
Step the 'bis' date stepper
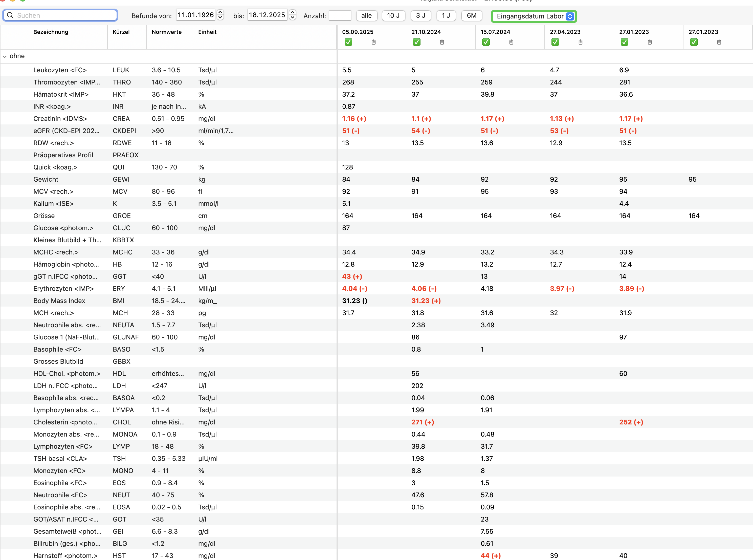293,15
